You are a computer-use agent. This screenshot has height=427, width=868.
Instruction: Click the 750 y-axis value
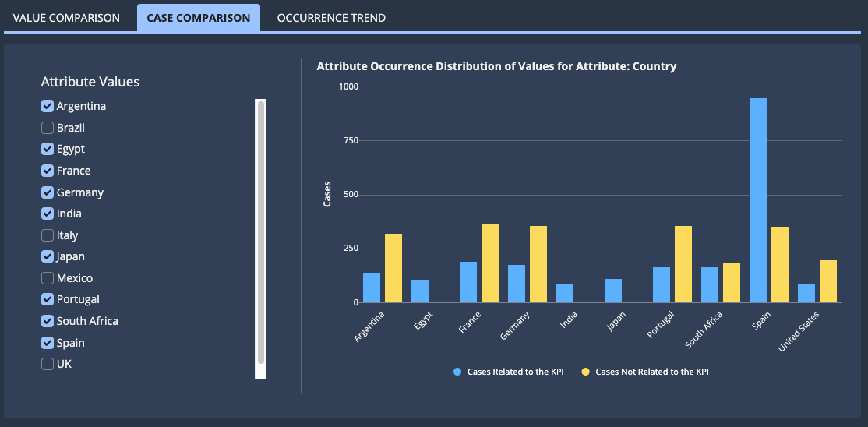click(x=351, y=141)
